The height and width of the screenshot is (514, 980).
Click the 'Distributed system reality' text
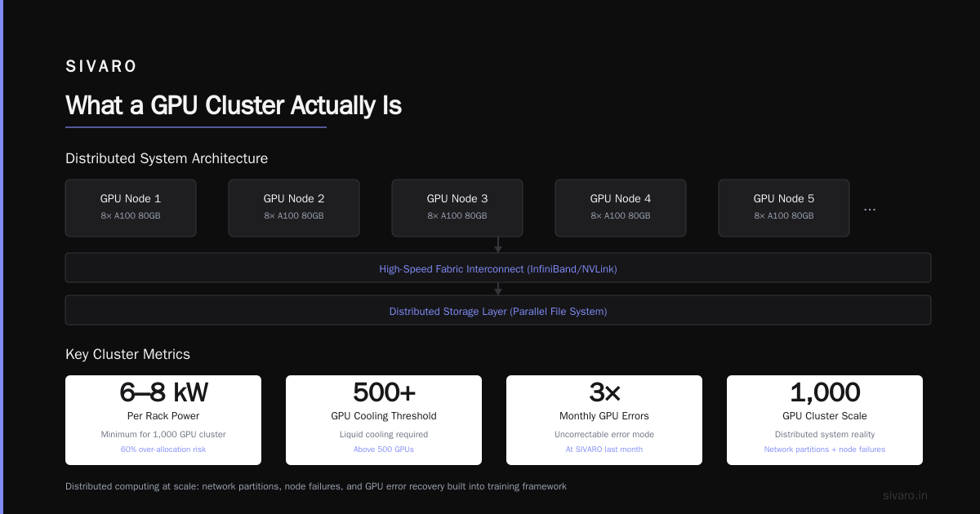point(825,434)
